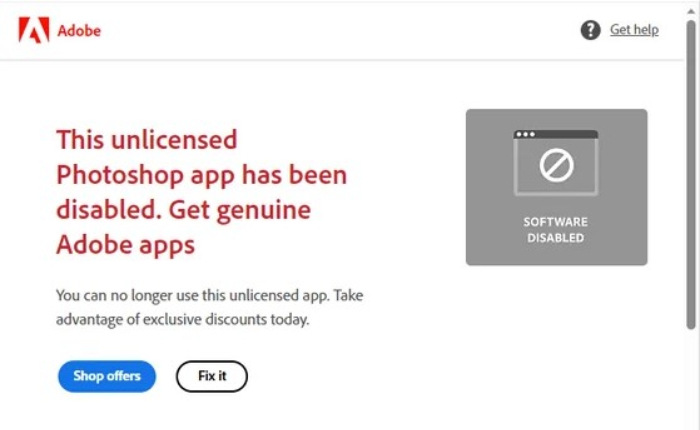Click the scrollbar track below the thumb
The height and width of the screenshot is (430, 700).
(692, 380)
